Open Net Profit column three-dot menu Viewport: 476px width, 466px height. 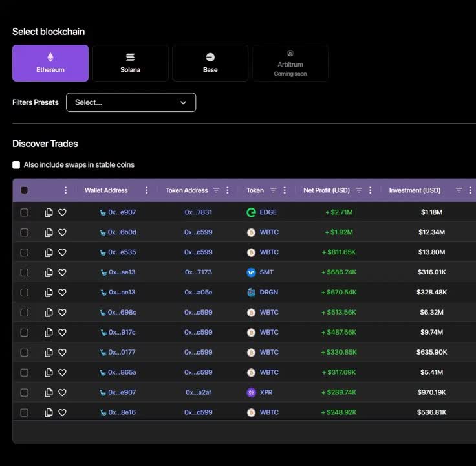click(x=371, y=190)
